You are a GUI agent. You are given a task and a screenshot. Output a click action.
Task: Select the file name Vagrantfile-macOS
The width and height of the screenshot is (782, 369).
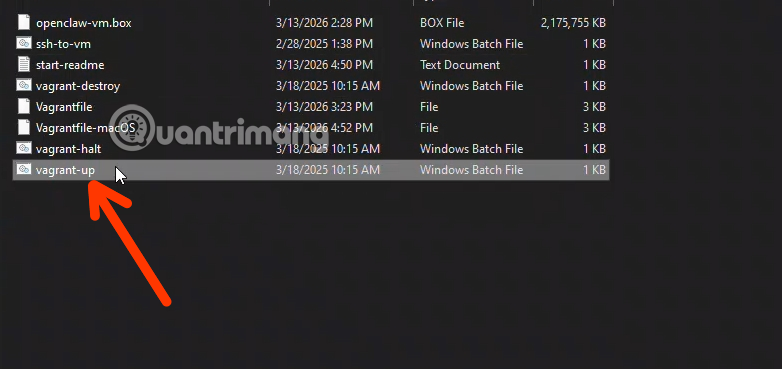tap(85, 128)
